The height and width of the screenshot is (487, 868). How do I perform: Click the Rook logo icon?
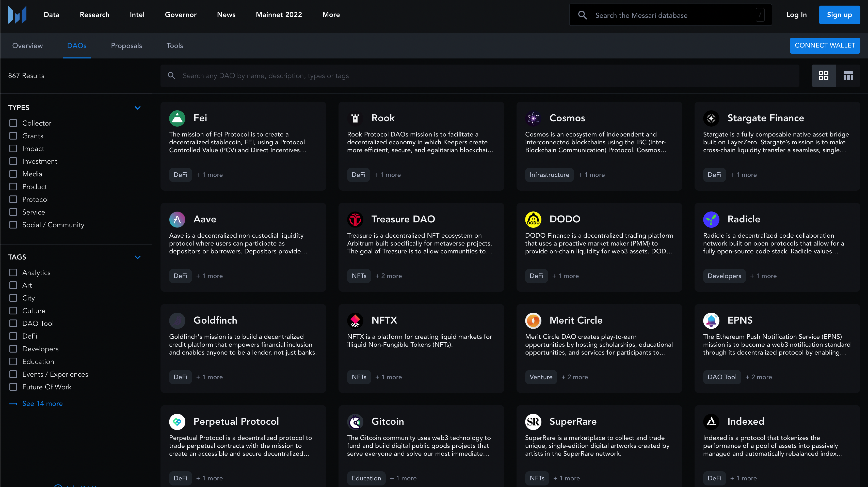tap(355, 118)
